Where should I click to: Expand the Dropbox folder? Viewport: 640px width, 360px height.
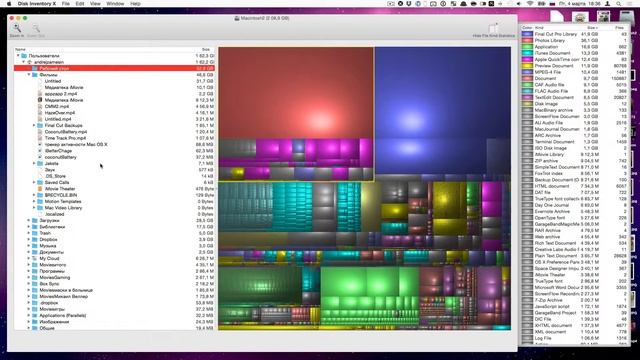[29, 240]
